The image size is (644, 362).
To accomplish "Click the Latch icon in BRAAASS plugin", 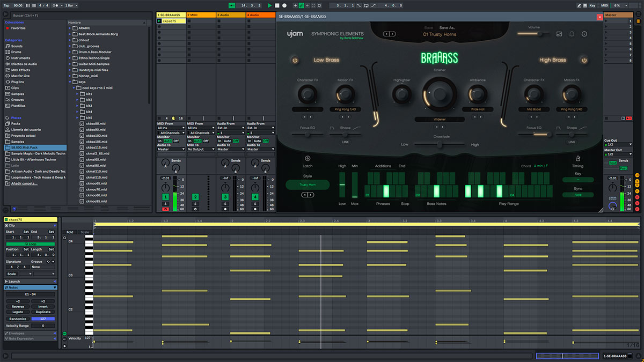I will pyautogui.click(x=308, y=158).
